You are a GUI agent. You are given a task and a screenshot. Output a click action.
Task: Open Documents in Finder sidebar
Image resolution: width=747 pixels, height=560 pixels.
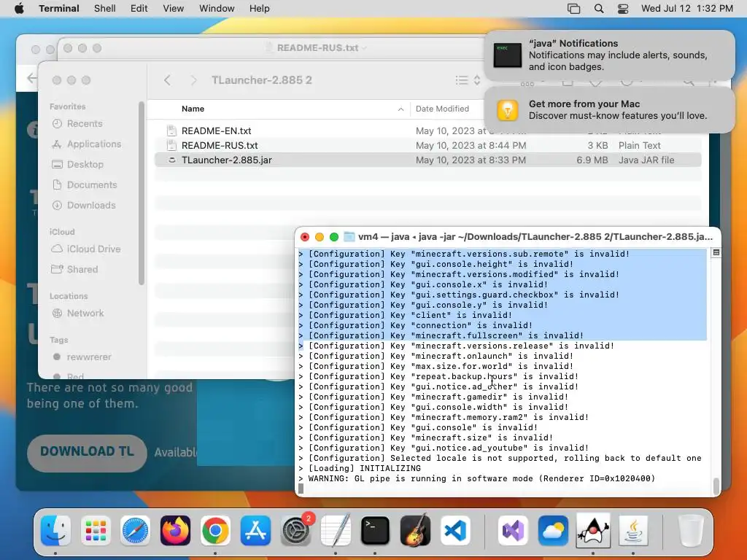tap(91, 184)
